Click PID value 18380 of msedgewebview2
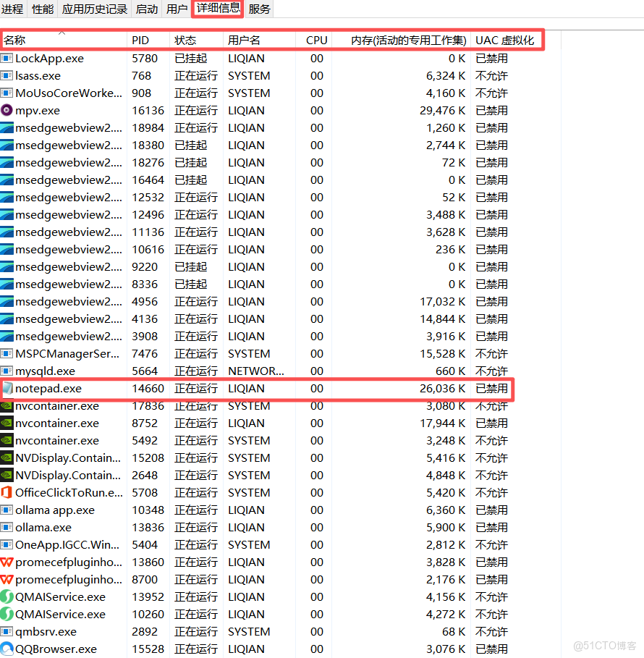 148,145
